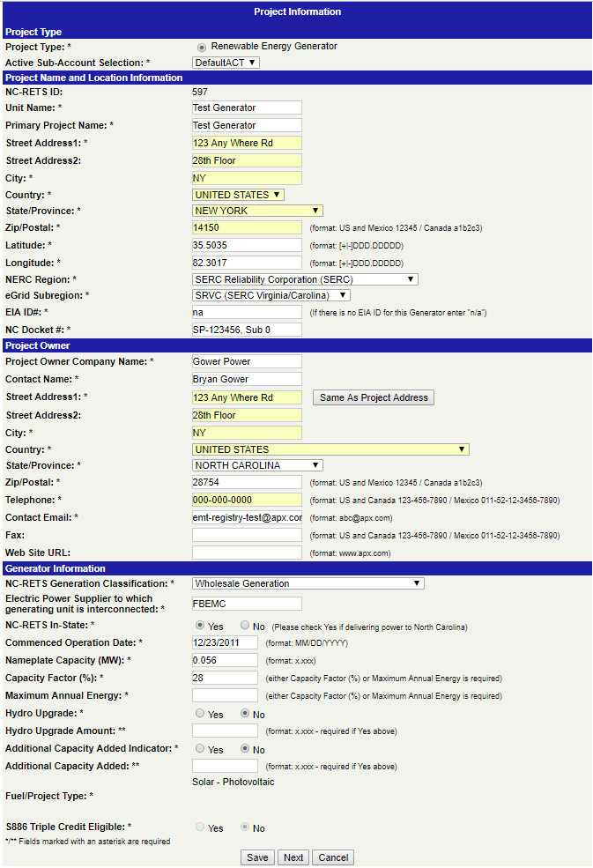The image size is (593, 868).
Task: Click the Project Owner Company Name field
Action: click(x=247, y=361)
